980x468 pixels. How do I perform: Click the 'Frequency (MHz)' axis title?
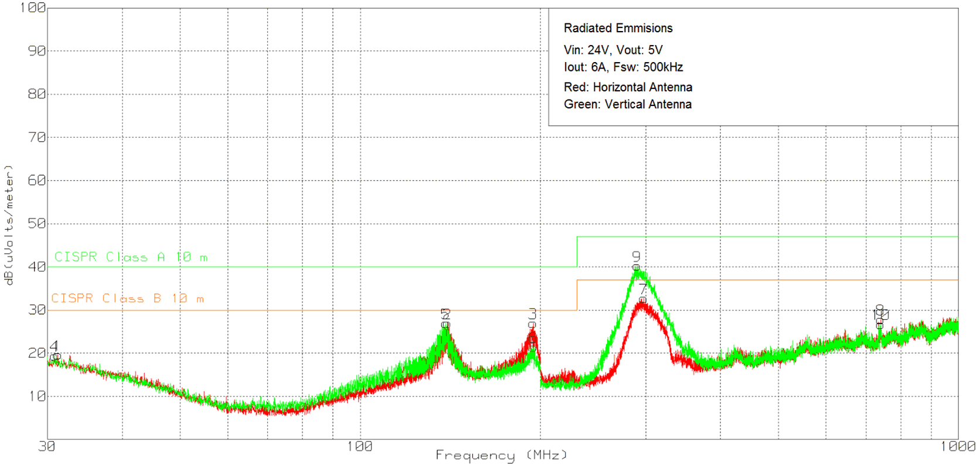501,455
